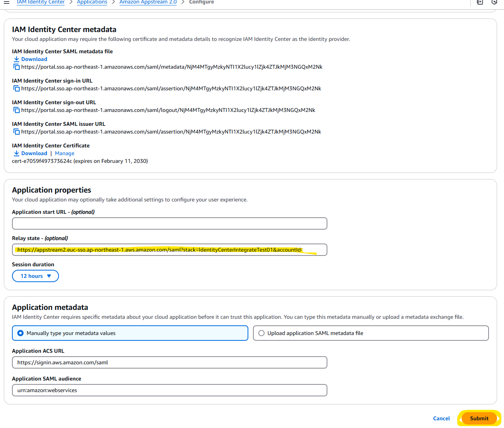The width and height of the screenshot is (504, 428).
Task: Open the hamburger navigation menu
Action: 7,2
